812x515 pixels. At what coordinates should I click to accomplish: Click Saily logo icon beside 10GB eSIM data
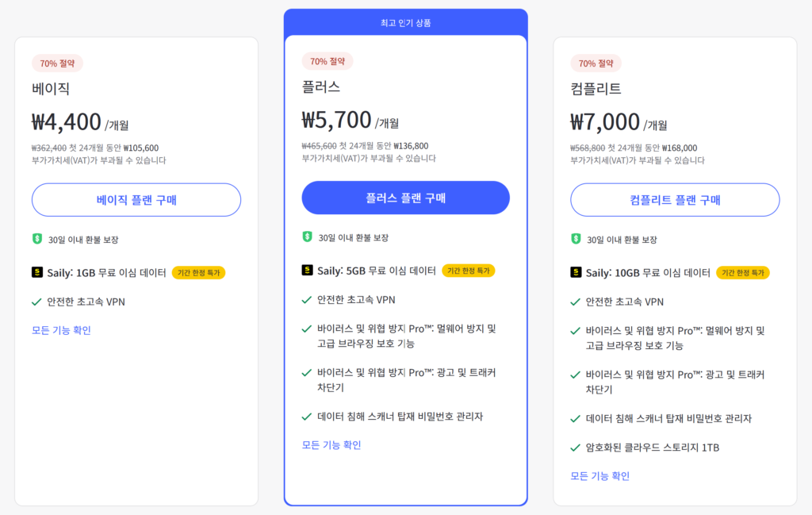tap(576, 272)
